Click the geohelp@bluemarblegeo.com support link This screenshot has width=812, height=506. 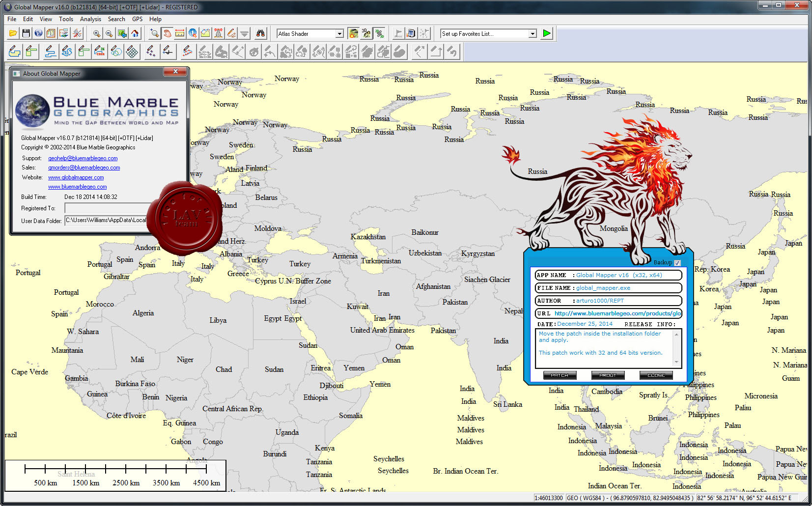coord(83,158)
